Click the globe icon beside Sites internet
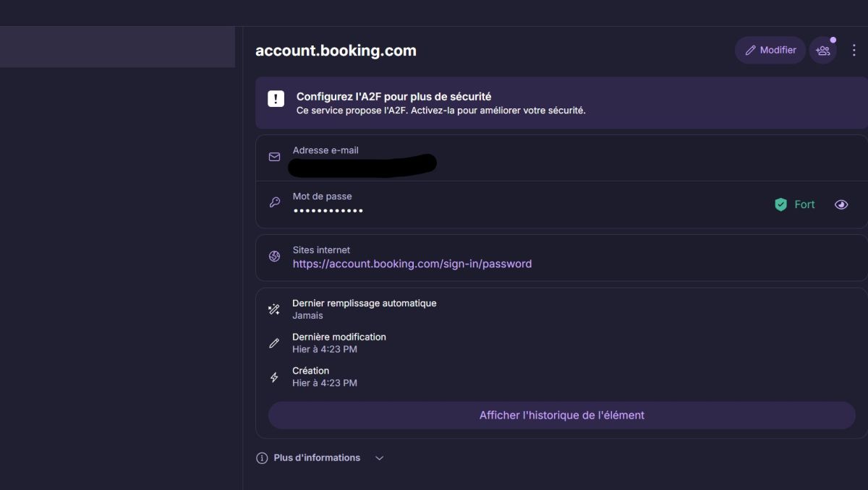 [x=274, y=257]
